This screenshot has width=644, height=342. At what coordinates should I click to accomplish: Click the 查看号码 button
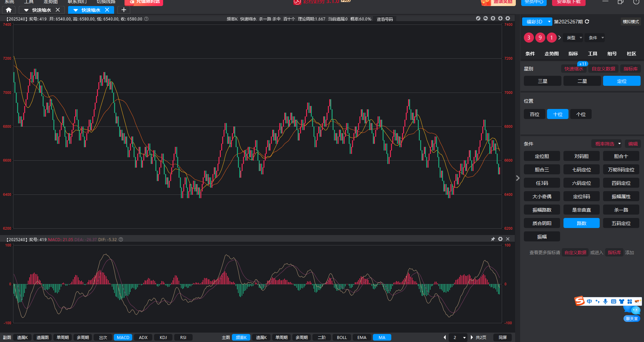point(385,19)
